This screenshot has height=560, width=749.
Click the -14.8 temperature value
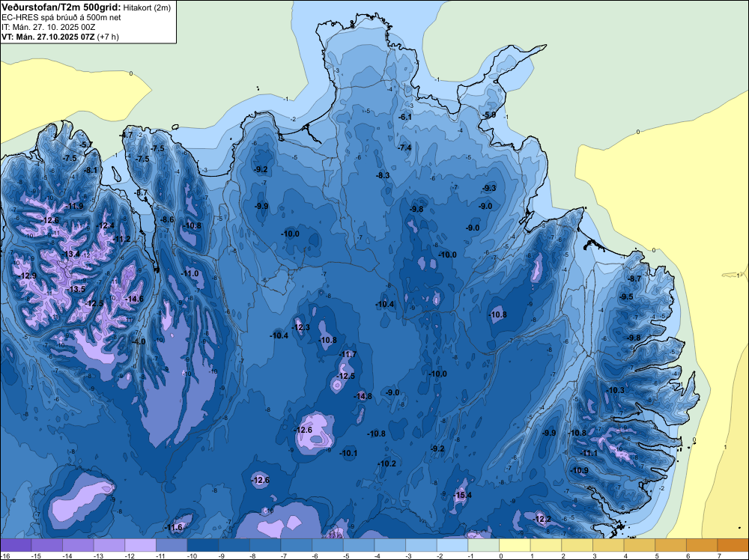click(x=363, y=396)
